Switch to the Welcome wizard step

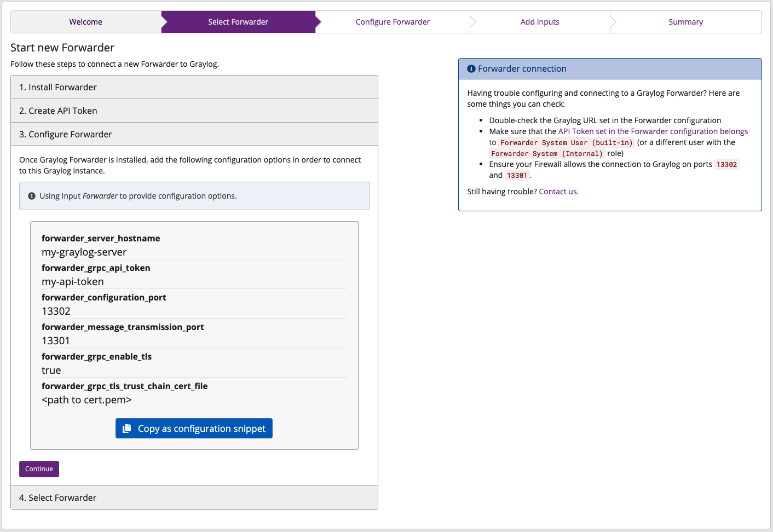pyautogui.click(x=85, y=21)
